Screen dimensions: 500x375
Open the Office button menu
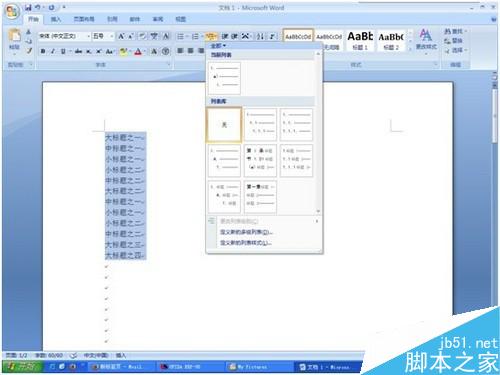tap(12, 12)
